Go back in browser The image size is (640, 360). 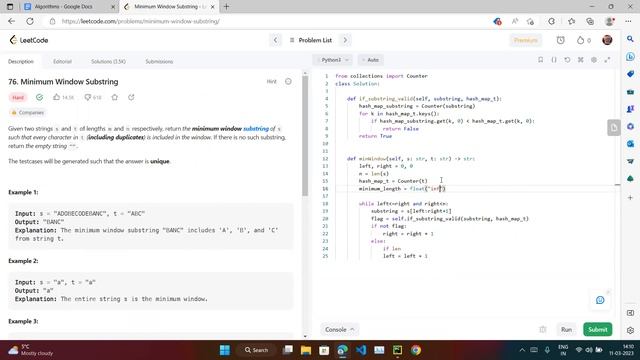click(x=11, y=21)
